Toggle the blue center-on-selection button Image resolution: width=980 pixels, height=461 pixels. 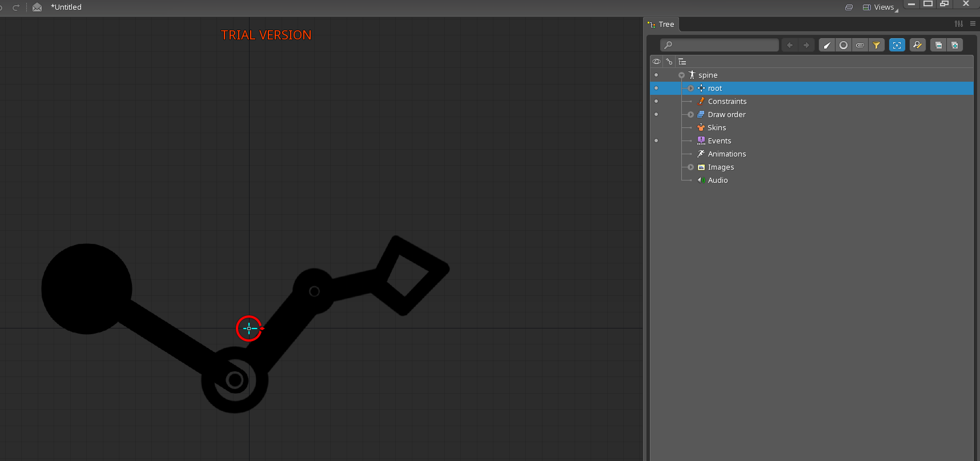pos(897,45)
